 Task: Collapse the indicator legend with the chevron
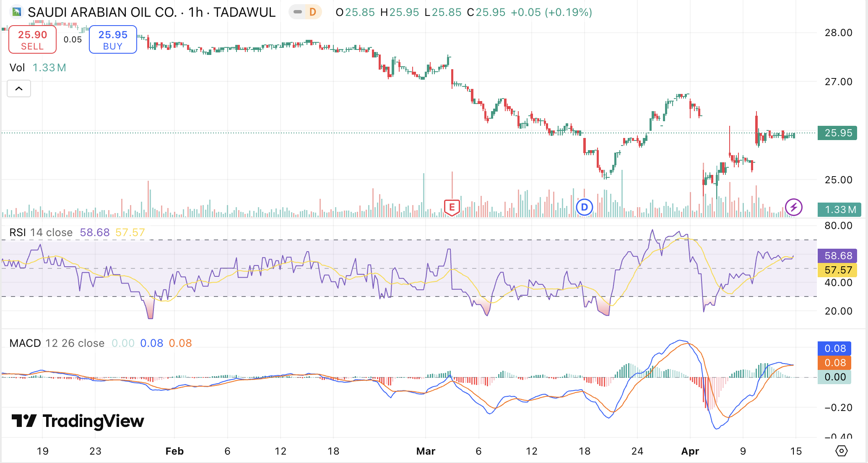point(19,88)
